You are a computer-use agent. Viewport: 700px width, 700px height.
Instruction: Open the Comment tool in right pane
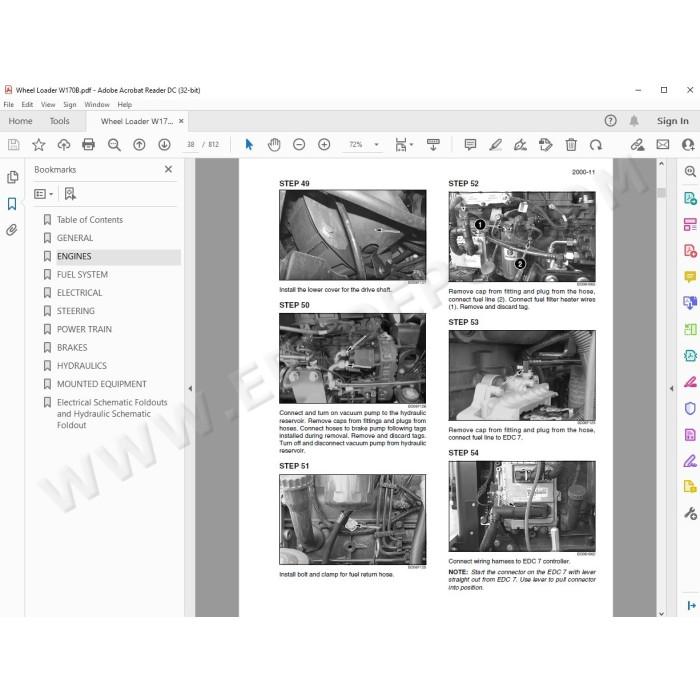tap(690, 277)
